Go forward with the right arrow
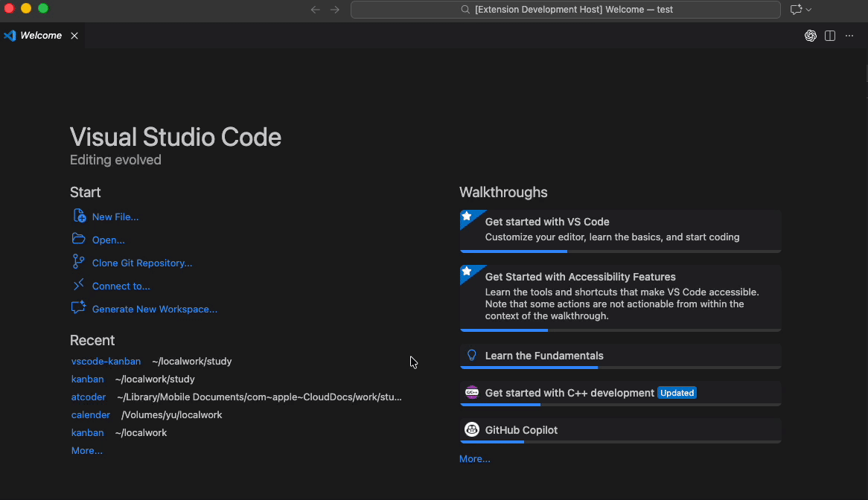This screenshot has height=500, width=868. [x=335, y=10]
